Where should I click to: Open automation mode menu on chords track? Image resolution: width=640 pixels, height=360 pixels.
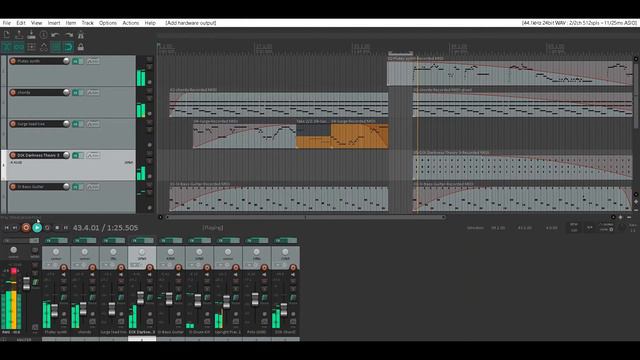(93, 93)
